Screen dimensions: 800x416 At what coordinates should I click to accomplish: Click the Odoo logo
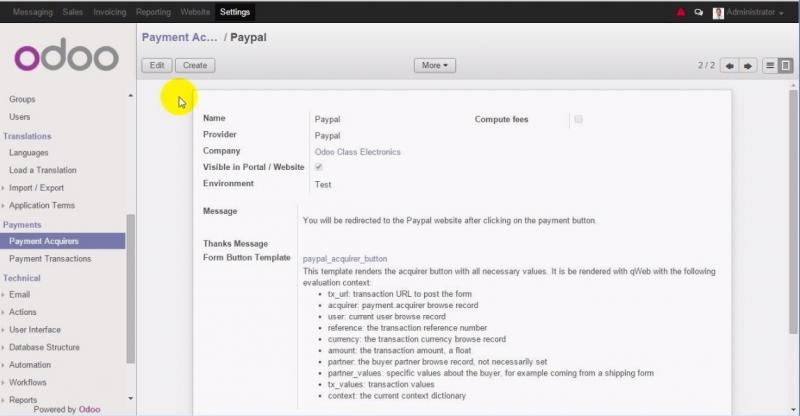66,55
